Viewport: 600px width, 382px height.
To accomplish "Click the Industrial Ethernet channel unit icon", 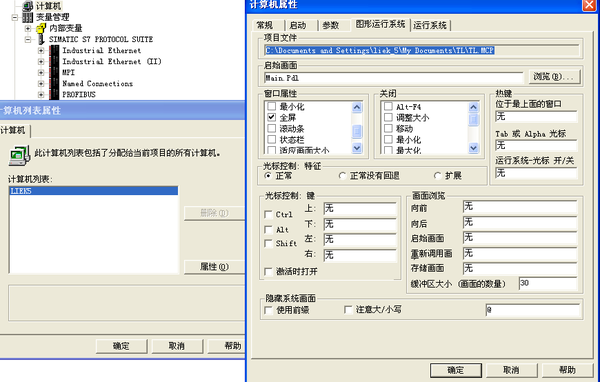I will (x=55, y=50).
